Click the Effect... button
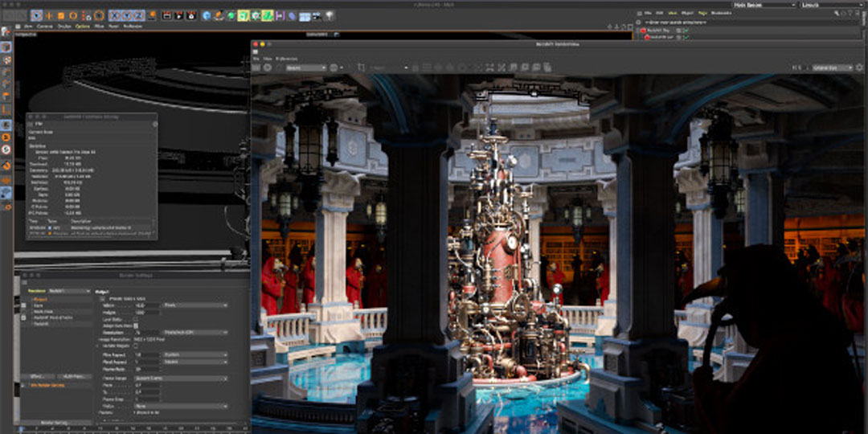Screen dimensions: 868x434 click(x=37, y=375)
